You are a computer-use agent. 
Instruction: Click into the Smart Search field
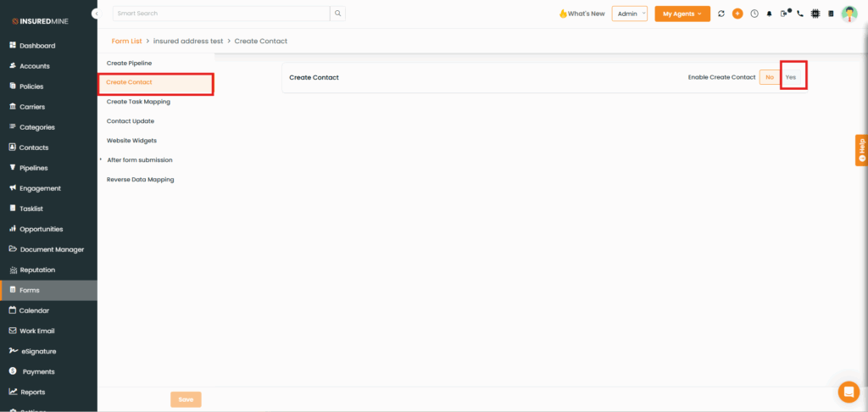(220, 14)
